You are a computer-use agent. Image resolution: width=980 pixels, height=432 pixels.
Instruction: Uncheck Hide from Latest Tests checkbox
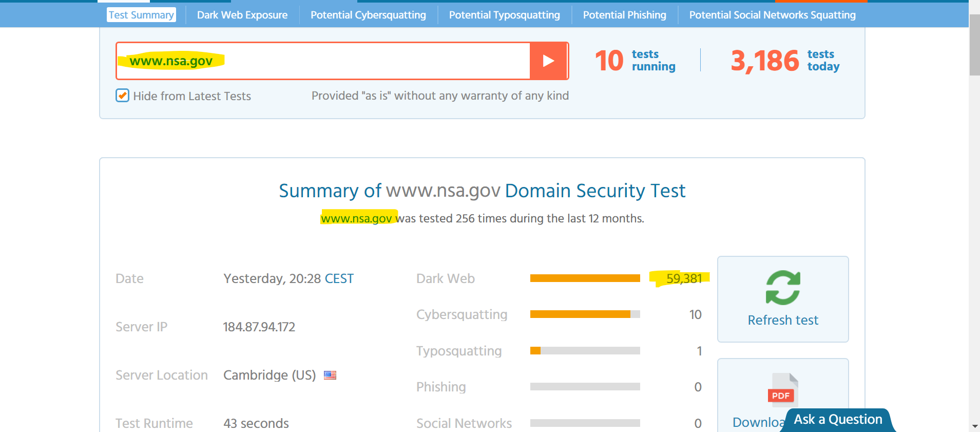[x=122, y=96]
